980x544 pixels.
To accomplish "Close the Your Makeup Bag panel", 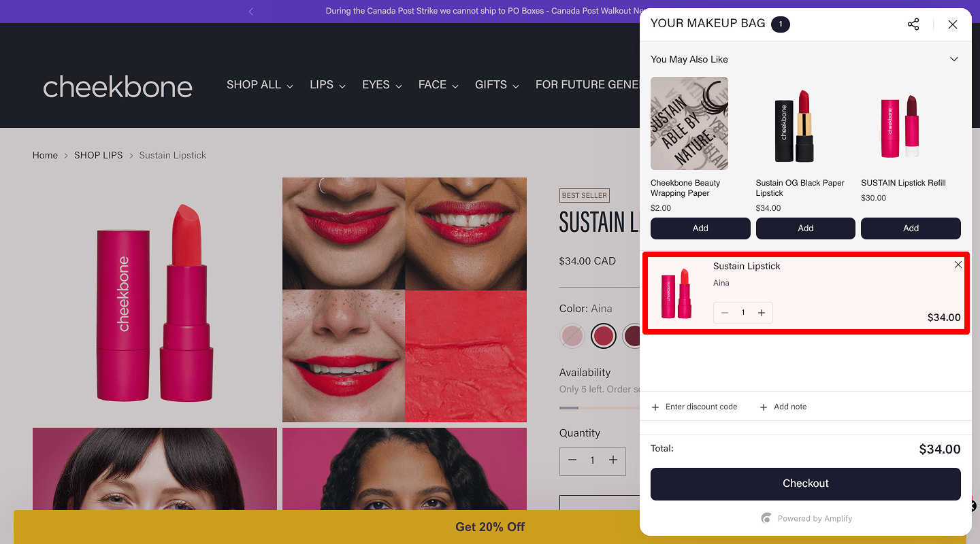I will 952,24.
